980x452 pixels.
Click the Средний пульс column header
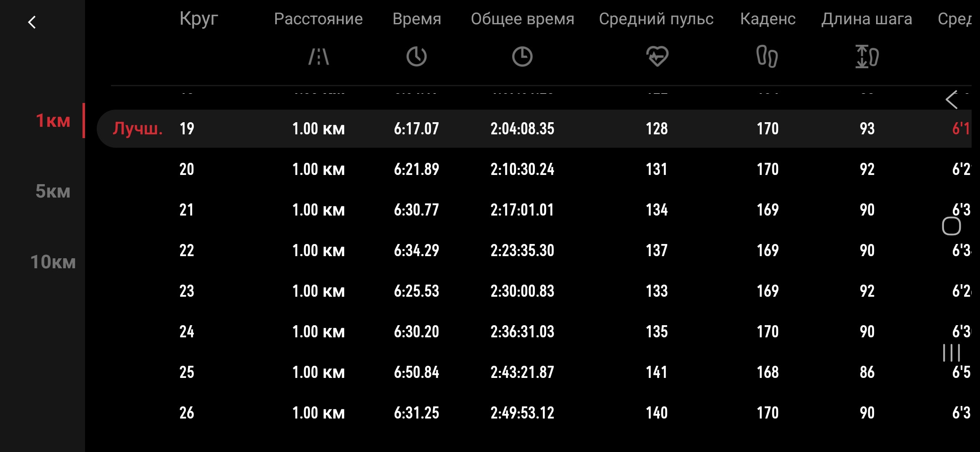[656, 19]
